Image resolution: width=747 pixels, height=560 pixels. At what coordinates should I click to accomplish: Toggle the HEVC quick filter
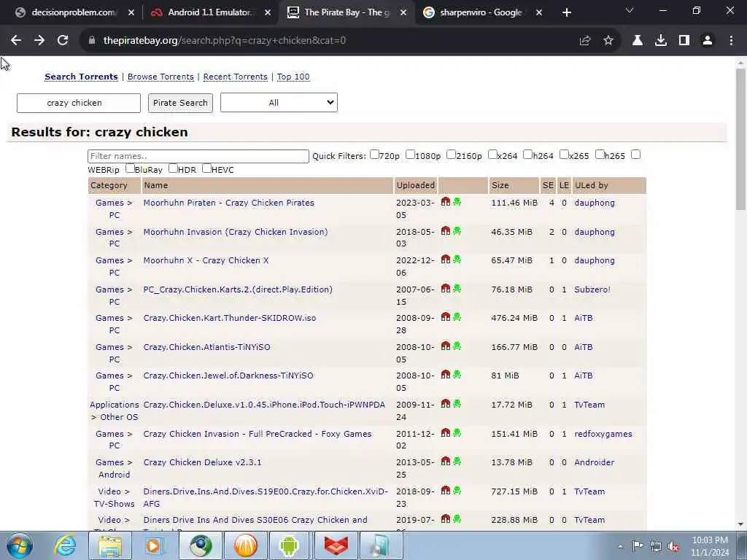click(206, 168)
